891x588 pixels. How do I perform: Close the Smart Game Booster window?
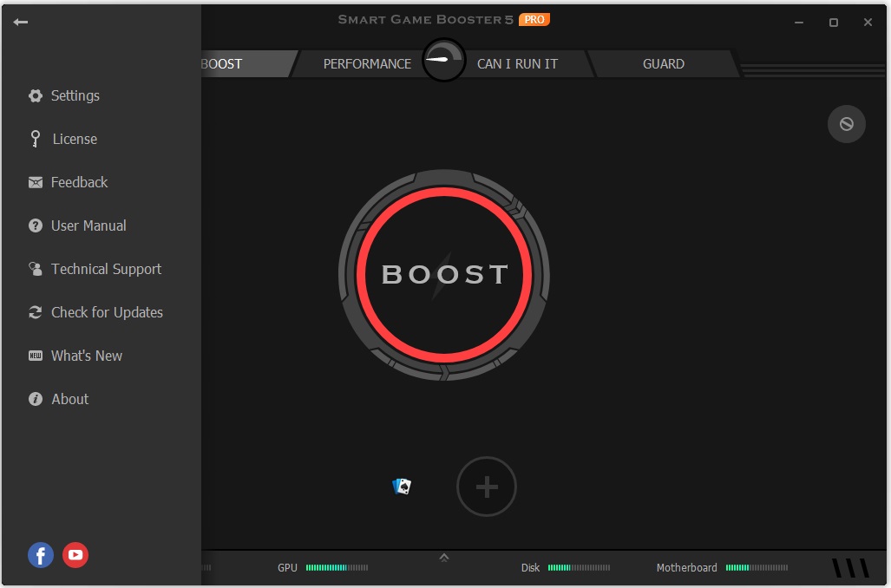pos(868,23)
